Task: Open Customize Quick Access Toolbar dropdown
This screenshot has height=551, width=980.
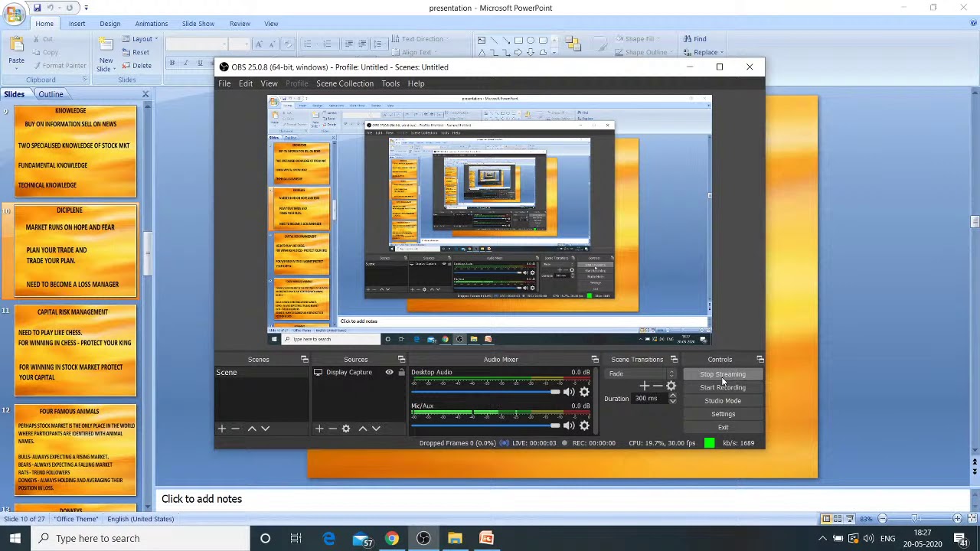Action: tap(86, 8)
